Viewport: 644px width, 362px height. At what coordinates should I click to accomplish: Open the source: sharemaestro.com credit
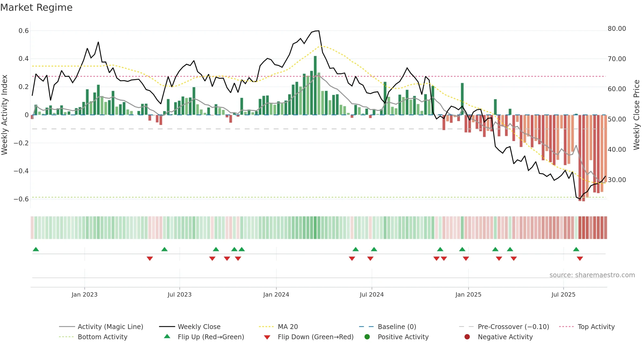[x=592, y=275]
